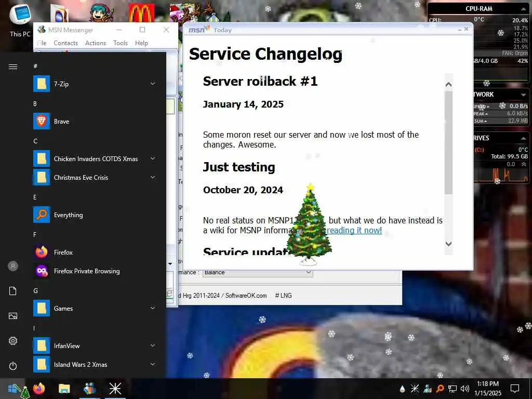
Task: Open the McDonald's logo desktop icon
Action: [141, 12]
